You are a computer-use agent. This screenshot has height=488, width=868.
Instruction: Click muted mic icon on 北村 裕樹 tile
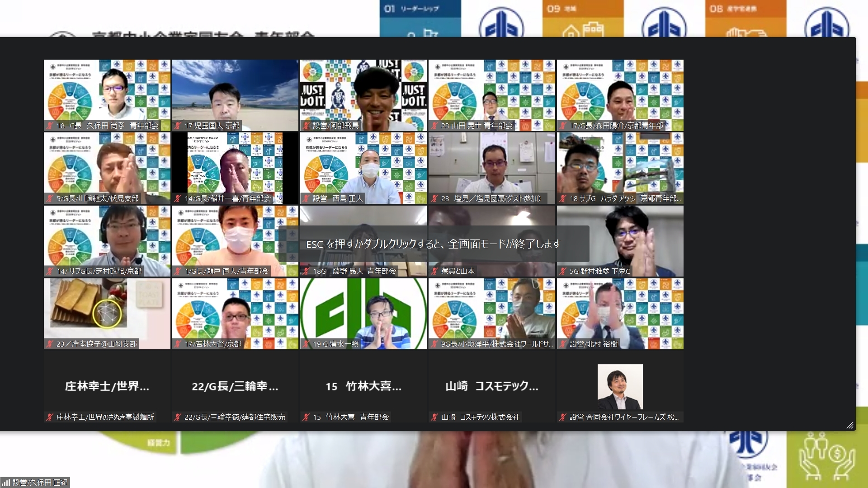click(563, 344)
